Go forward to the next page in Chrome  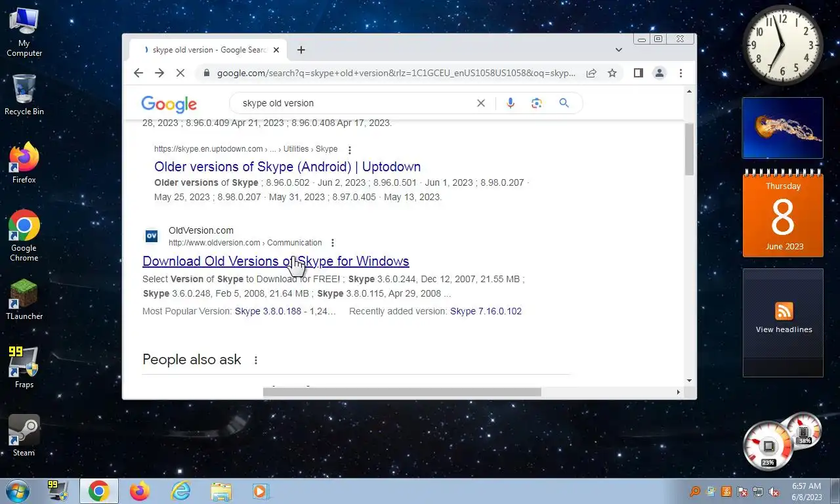point(159,73)
